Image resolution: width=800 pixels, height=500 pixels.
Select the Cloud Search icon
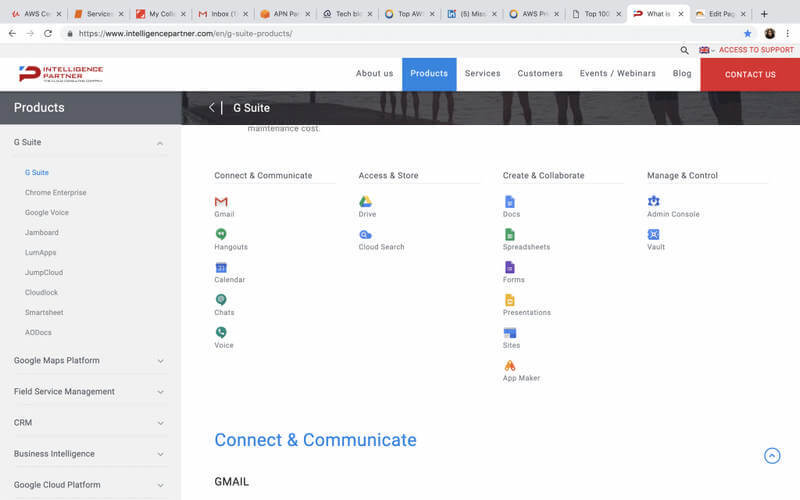[x=365, y=235]
